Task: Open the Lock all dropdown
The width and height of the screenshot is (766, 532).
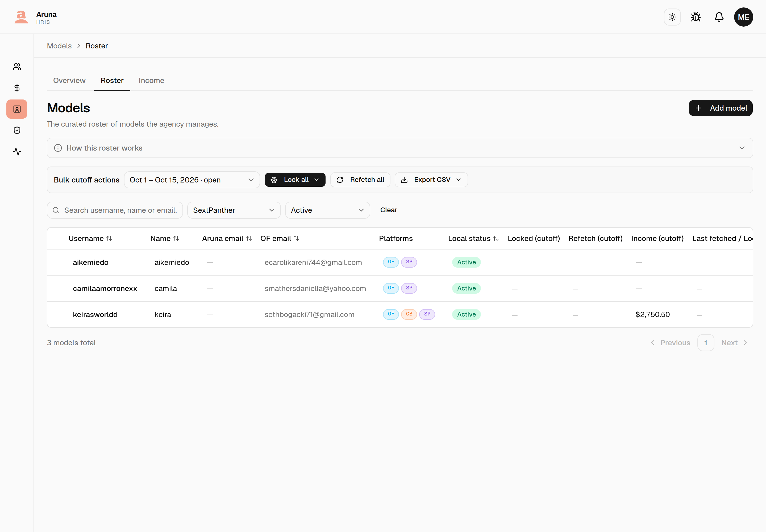Action: click(295, 180)
